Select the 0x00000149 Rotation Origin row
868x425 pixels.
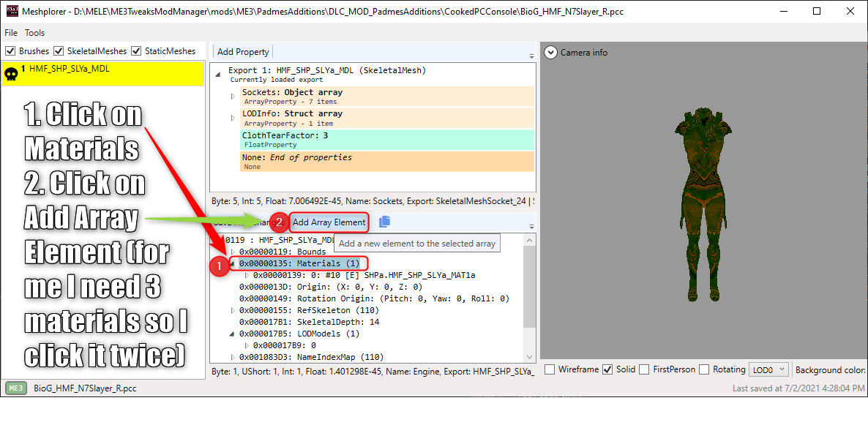tap(374, 298)
